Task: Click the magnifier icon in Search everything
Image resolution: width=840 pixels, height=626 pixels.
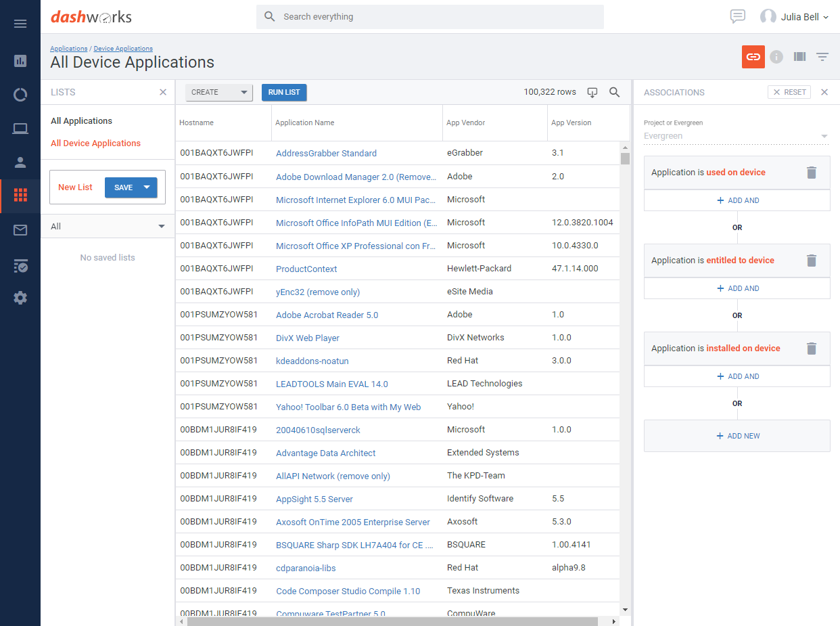Action: (x=270, y=16)
